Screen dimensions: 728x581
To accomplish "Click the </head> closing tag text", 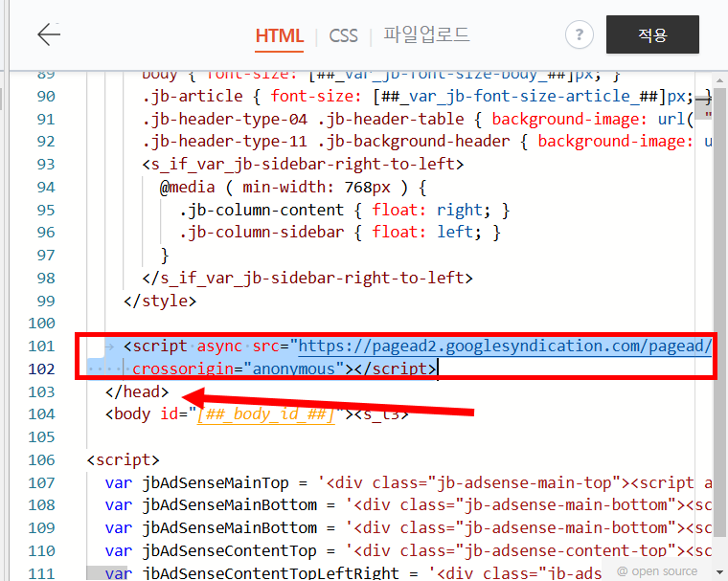I will coord(137,392).
